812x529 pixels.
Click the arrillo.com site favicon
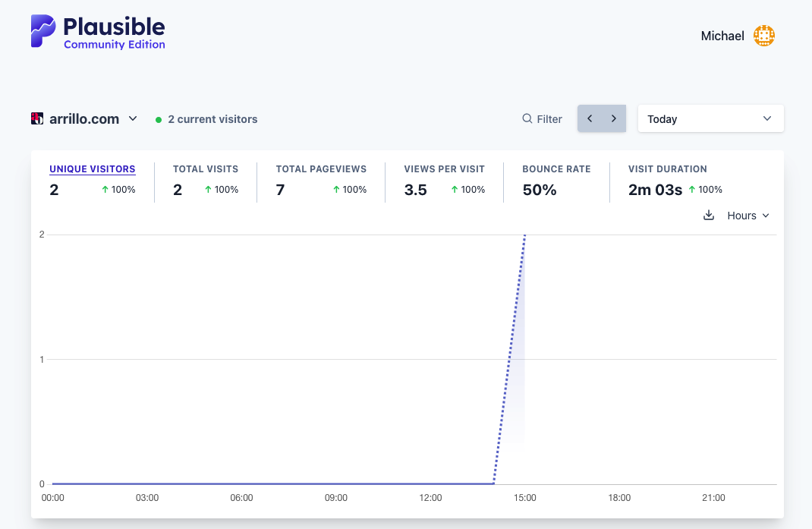coord(37,118)
